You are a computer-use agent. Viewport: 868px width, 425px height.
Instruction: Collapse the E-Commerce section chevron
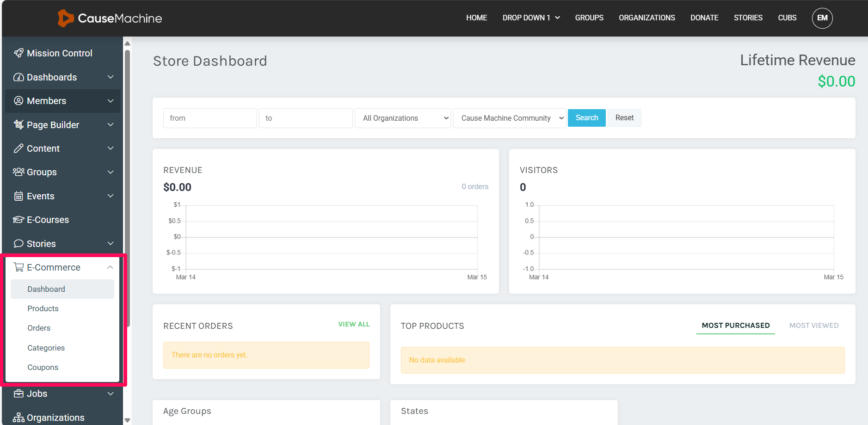110,267
